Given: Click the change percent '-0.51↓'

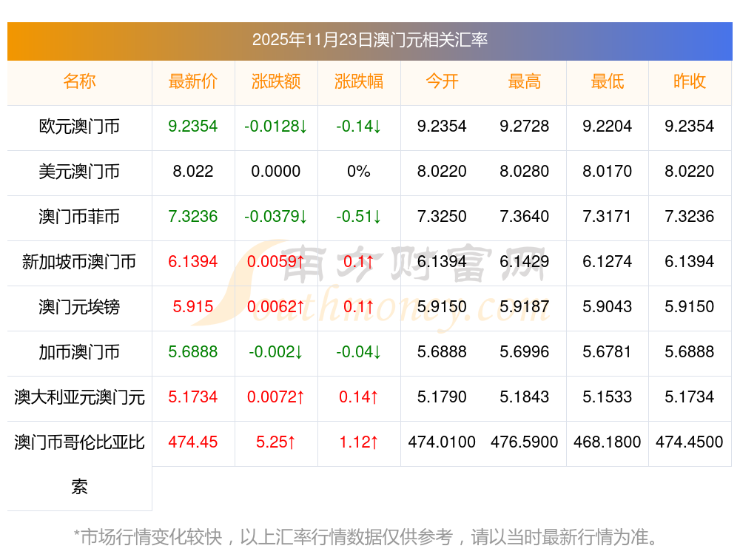Looking at the screenshot, I should [359, 216].
